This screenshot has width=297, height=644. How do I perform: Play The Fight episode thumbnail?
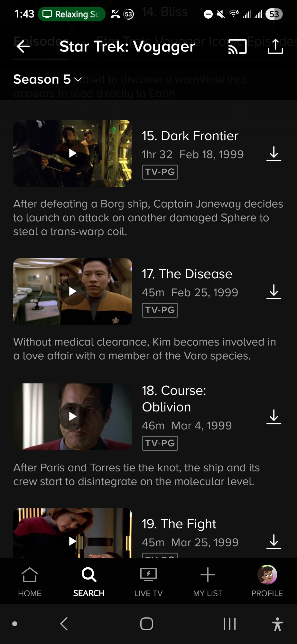(73, 533)
